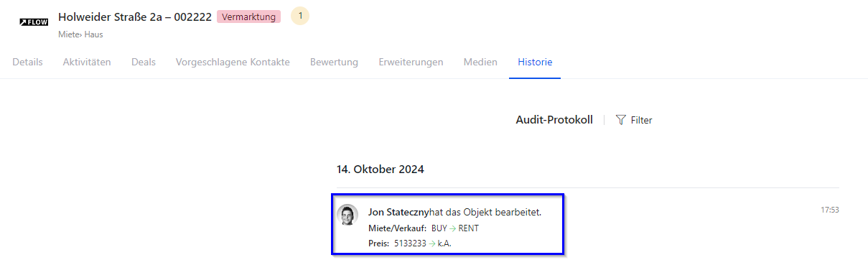Click the Vermarktung status tag
Viewport: 868px width, 260px height.
click(248, 17)
